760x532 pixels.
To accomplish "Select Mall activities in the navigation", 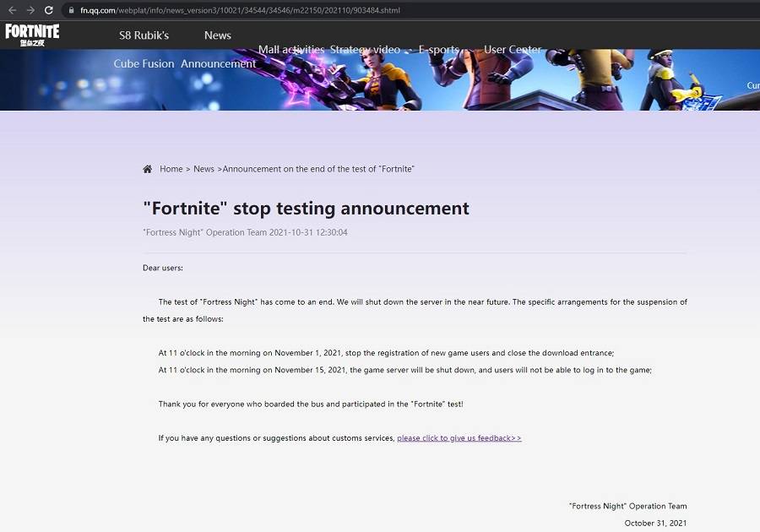I will pyautogui.click(x=291, y=49).
